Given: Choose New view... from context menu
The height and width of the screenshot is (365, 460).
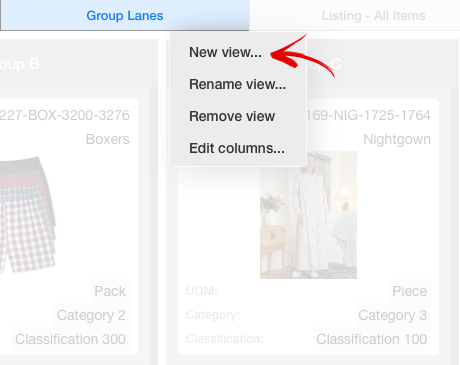Looking at the screenshot, I should tap(225, 52).
